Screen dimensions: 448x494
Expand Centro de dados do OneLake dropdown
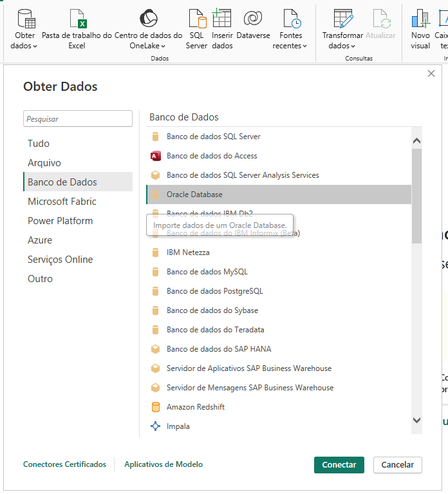click(163, 46)
